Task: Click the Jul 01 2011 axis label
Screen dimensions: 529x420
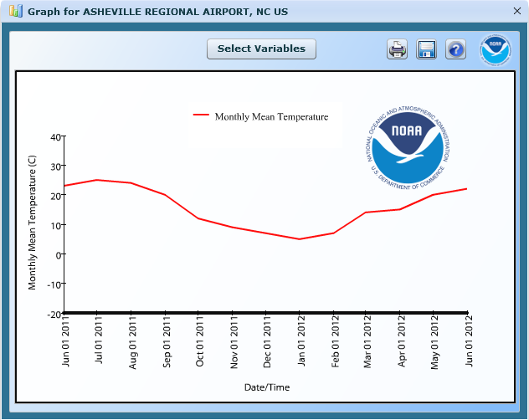Action: point(99,340)
